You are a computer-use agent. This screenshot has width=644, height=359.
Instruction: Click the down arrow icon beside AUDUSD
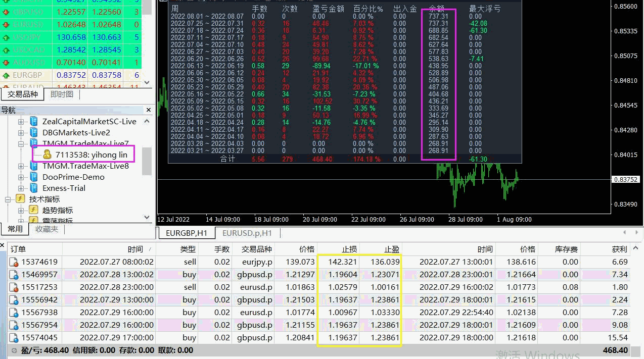point(6,63)
